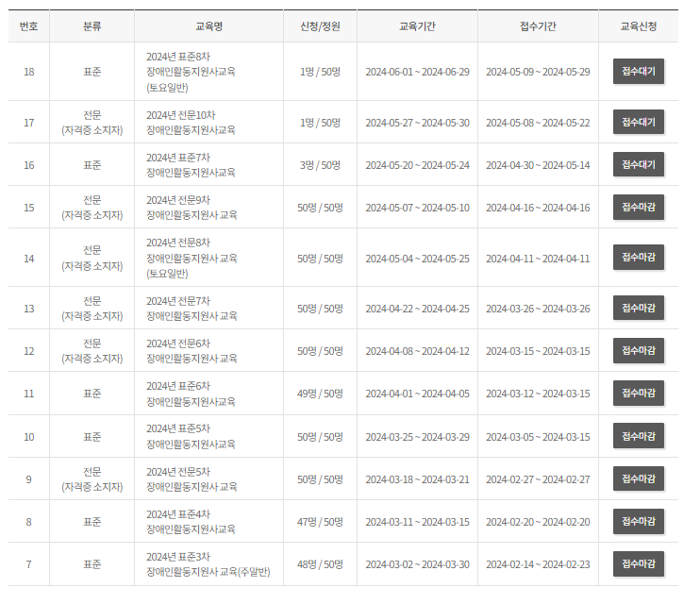Click the 48명 / 50명 applicant count
Image resolution: width=700 pixels, height=604 pixels.
[x=320, y=564]
